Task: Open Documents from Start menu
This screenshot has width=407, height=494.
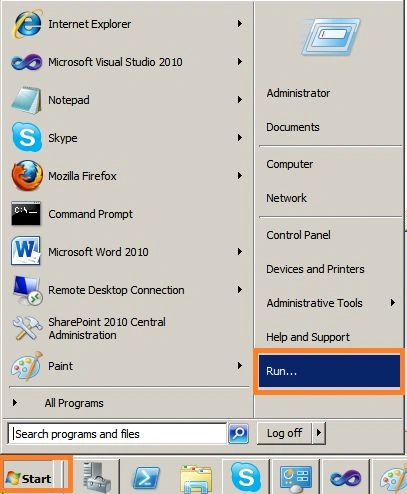Action: 293,127
